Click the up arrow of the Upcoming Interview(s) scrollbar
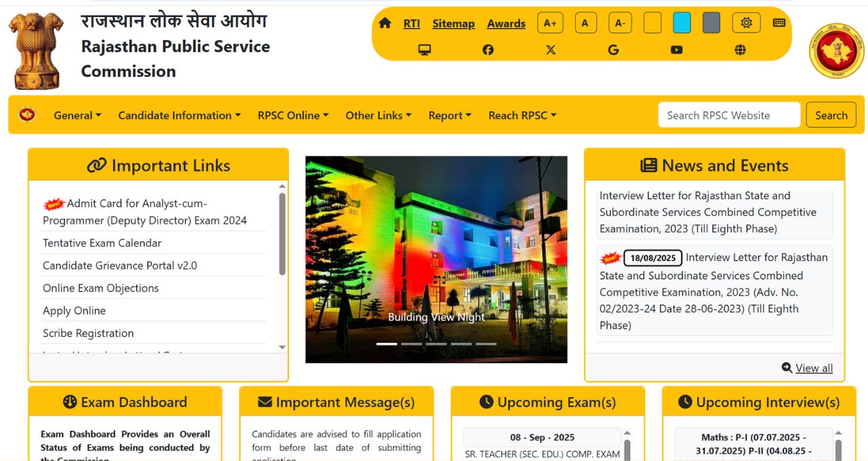The image size is (868, 461). pyautogui.click(x=838, y=433)
